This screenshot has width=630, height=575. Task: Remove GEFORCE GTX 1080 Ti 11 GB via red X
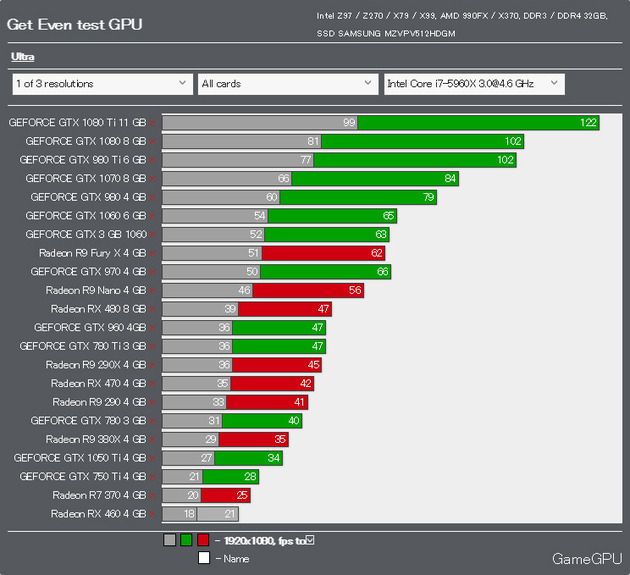coord(153,123)
